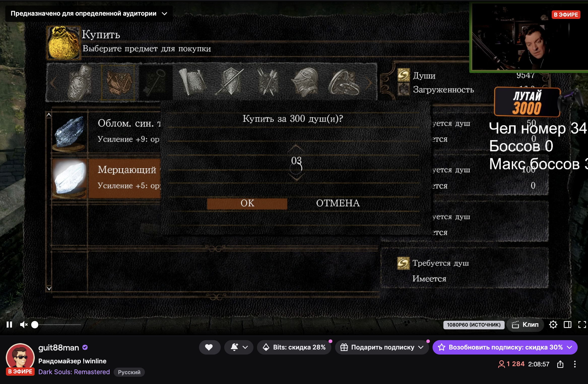Select the Русский language tag

129,372
